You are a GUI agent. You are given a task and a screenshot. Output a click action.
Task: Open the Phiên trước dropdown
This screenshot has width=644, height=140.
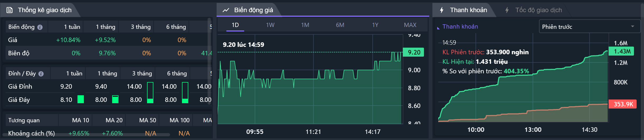(x=590, y=26)
